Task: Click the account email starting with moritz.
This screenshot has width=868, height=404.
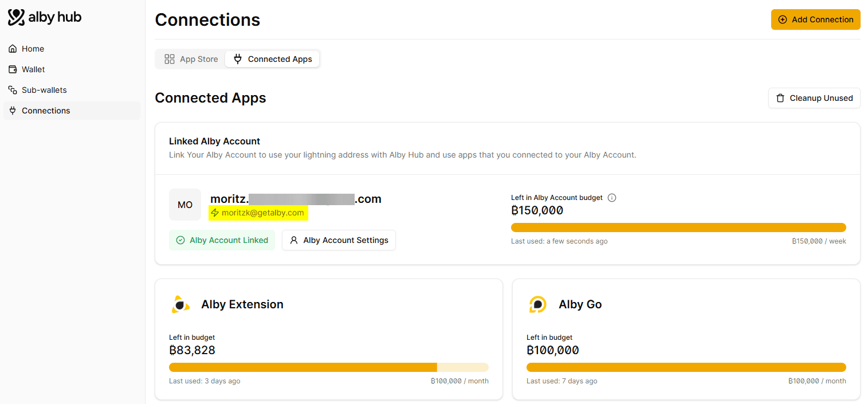Action: pyautogui.click(x=296, y=199)
